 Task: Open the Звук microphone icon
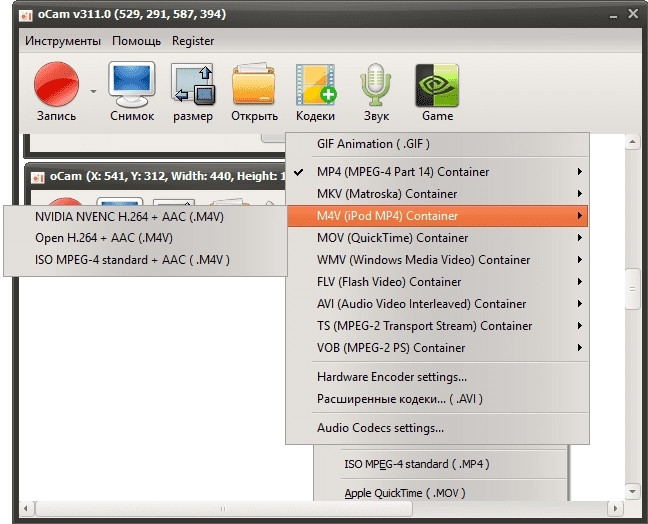[x=376, y=84]
